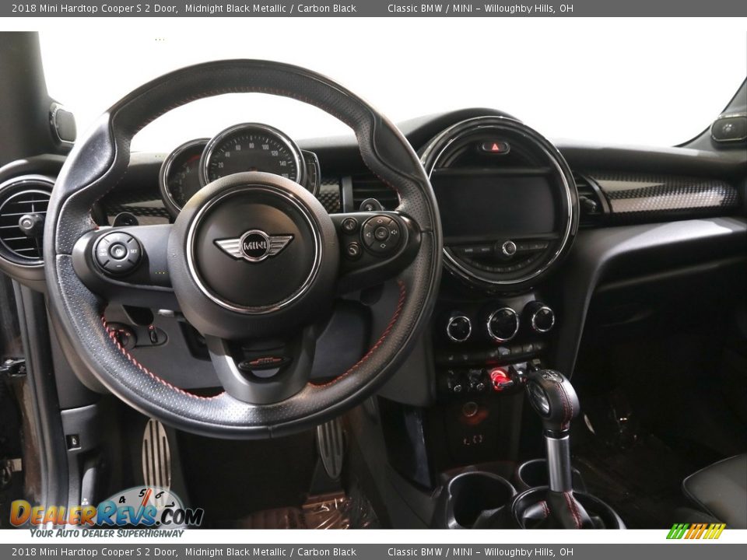747x560 pixels.
Task: Click top caption 'Midnight Black Metallic / Carbon Black'
Action: coord(271,8)
